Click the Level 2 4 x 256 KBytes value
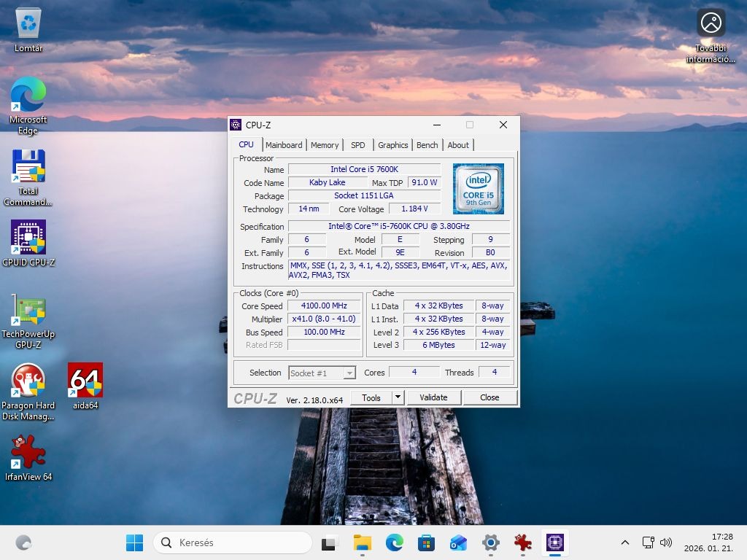 point(438,332)
